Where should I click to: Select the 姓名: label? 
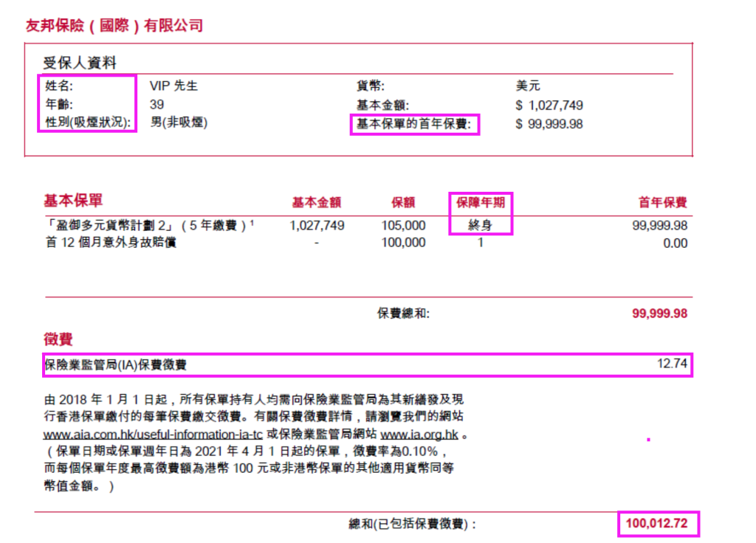(59, 86)
